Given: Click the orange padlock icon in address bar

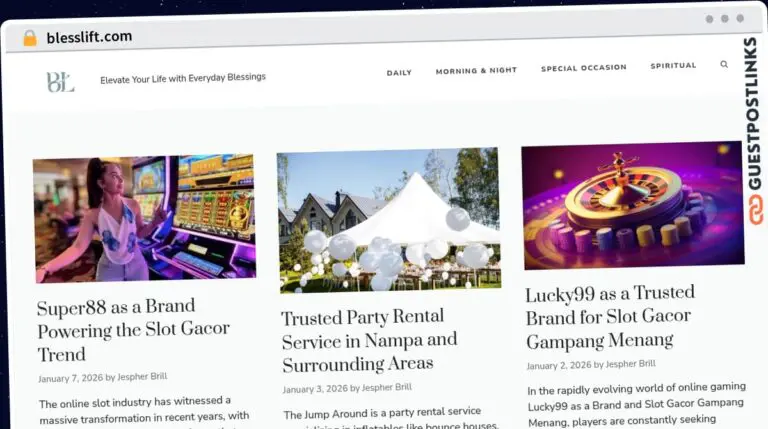Looking at the screenshot, I should 30,38.
